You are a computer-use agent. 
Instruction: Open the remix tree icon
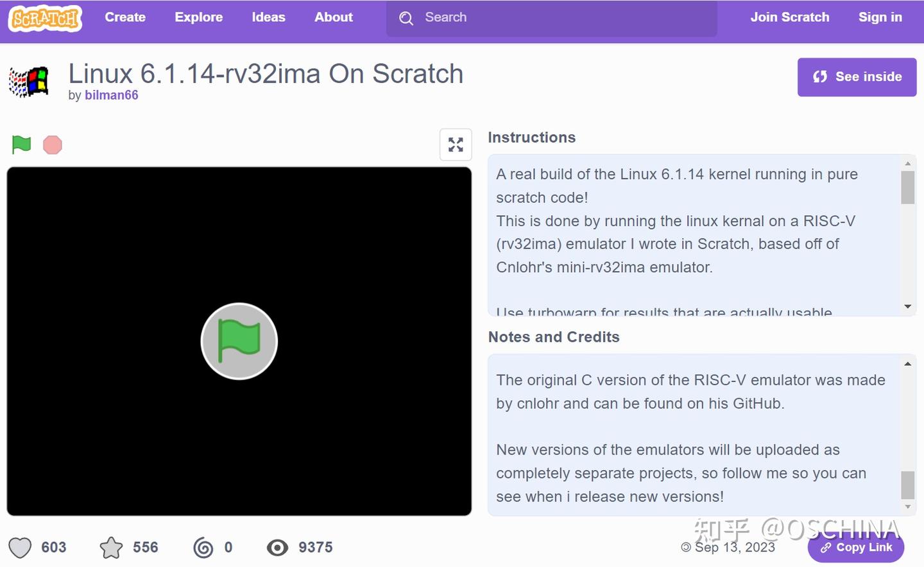click(203, 547)
